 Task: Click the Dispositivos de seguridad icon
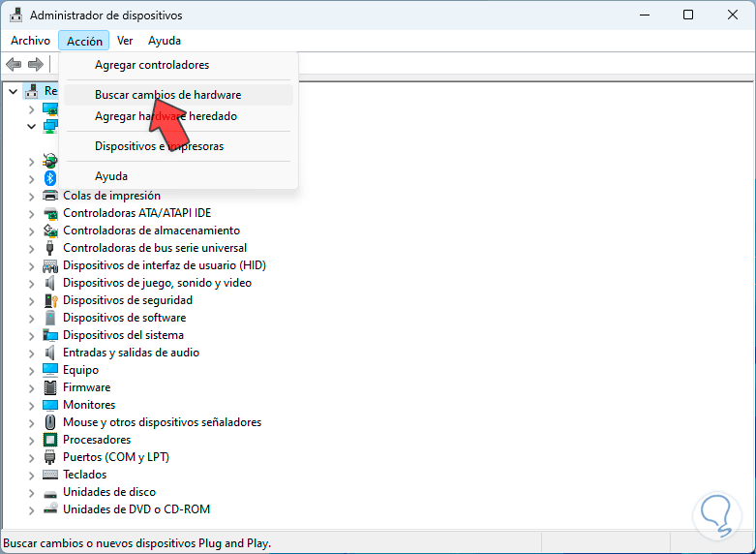click(50, 300)
